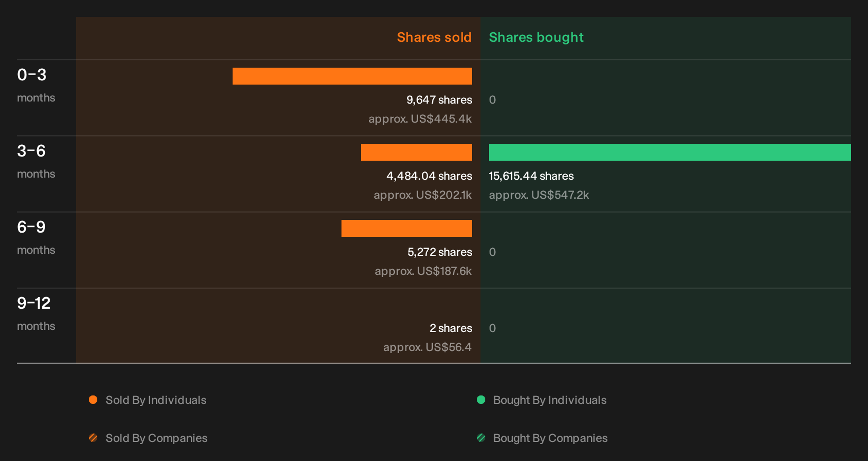This screenshot has width=868, height=461.
Task: Click the orange Sold By Individuals legend dot
Action: click(93, 400)
